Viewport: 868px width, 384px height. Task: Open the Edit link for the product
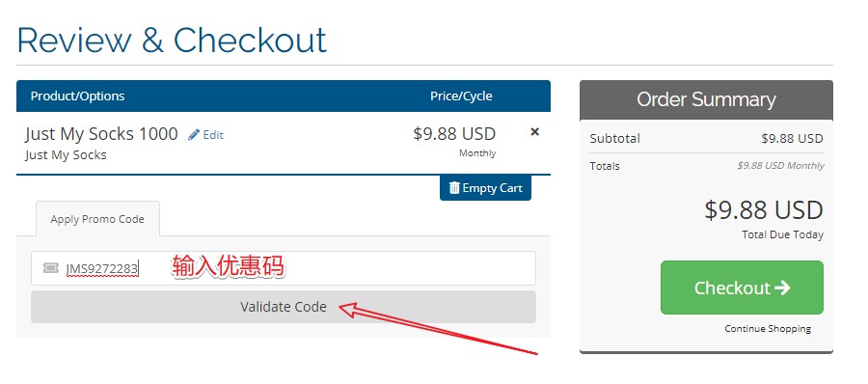point(213,135)
